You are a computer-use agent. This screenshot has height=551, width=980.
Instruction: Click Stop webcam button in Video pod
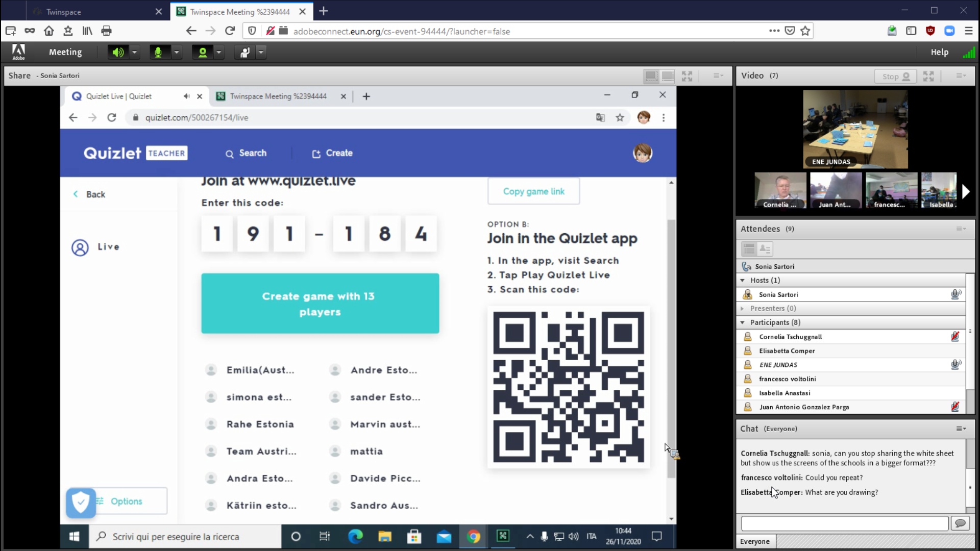tap(896, 76)
